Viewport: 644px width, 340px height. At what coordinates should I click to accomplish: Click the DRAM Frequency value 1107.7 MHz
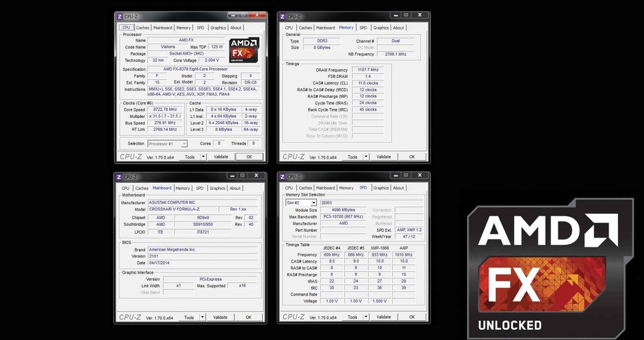pos(368,70)
